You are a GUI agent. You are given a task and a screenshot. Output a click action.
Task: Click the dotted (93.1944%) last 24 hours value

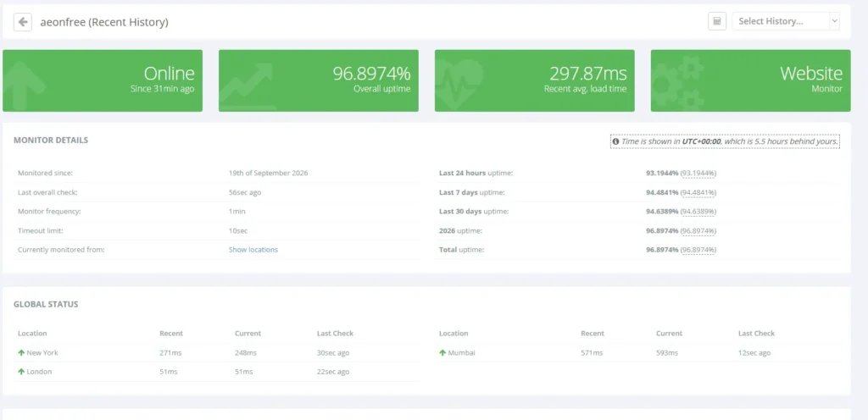pyautogui.click(x=698, y=174)
